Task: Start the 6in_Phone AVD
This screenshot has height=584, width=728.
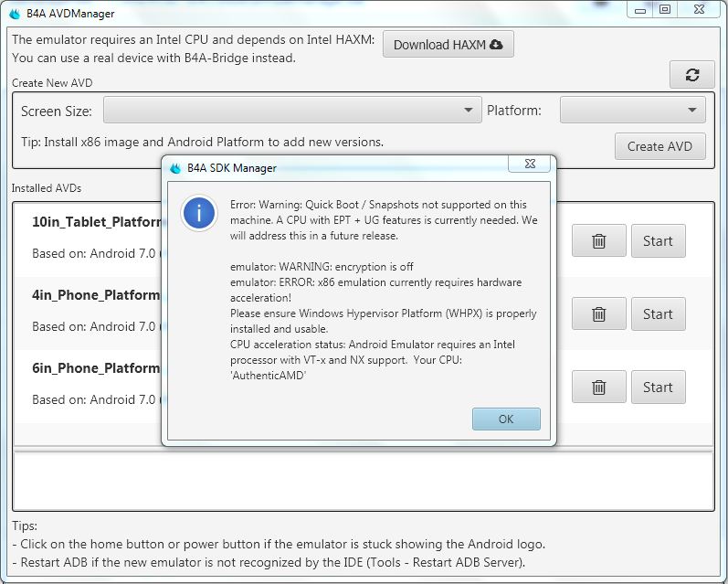Action: click(x=658, y=387)
